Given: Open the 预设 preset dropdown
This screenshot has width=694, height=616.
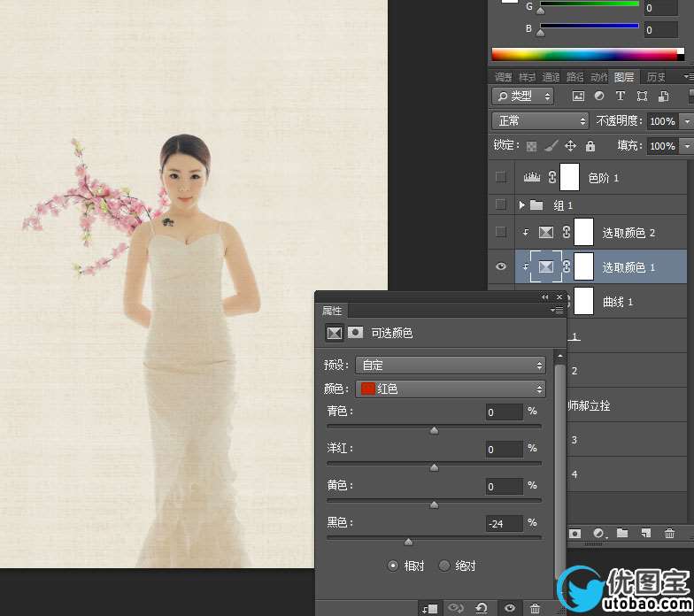Looking at the screenshot, I should click(x=451, y=365).
